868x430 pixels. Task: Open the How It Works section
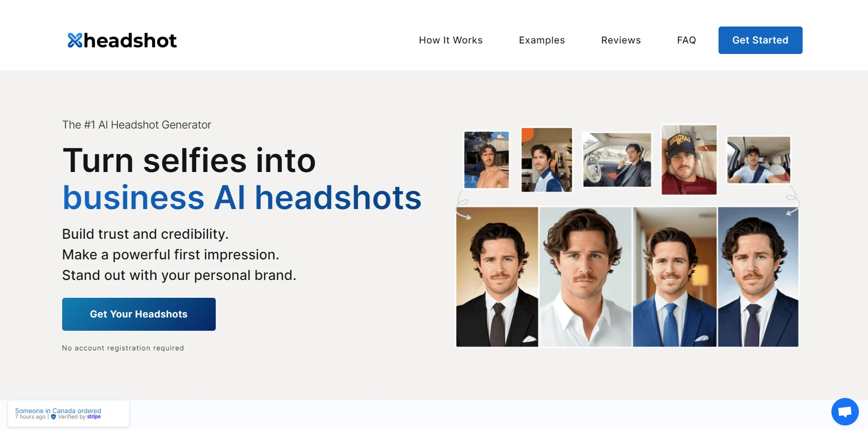pyautogui.click(x=450, y=40)
